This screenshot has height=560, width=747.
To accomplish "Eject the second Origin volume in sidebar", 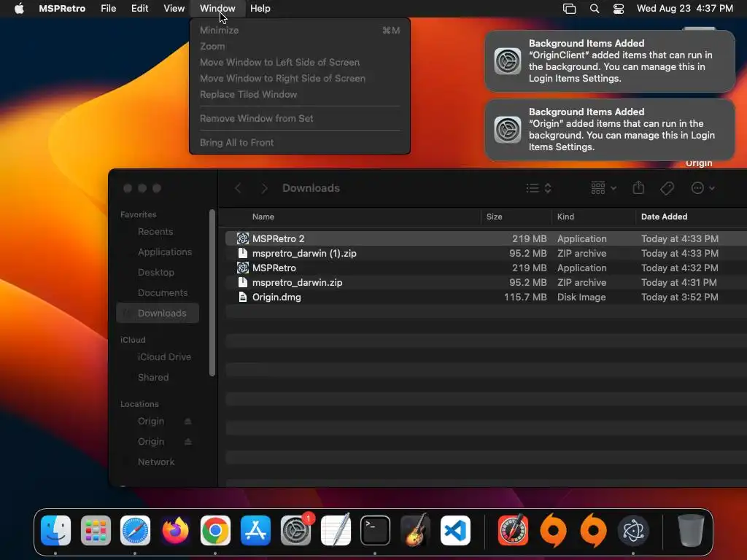I will pyautogui.click(x=187, y=442).
